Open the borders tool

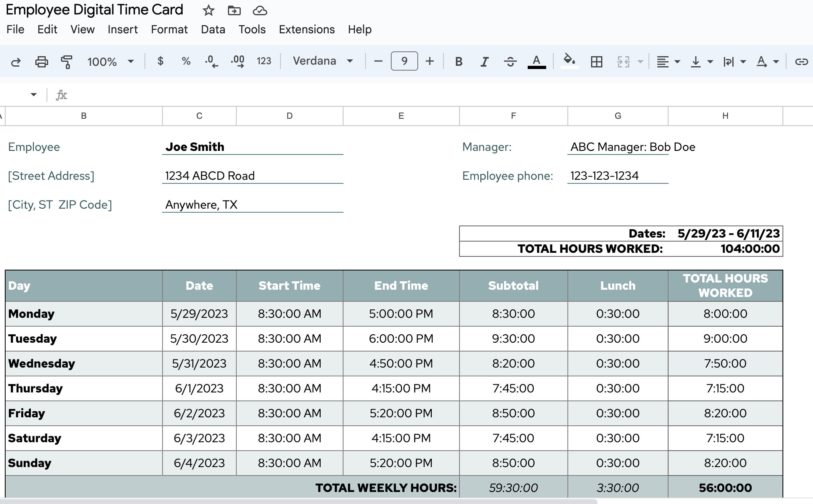[x=597, y=61]
